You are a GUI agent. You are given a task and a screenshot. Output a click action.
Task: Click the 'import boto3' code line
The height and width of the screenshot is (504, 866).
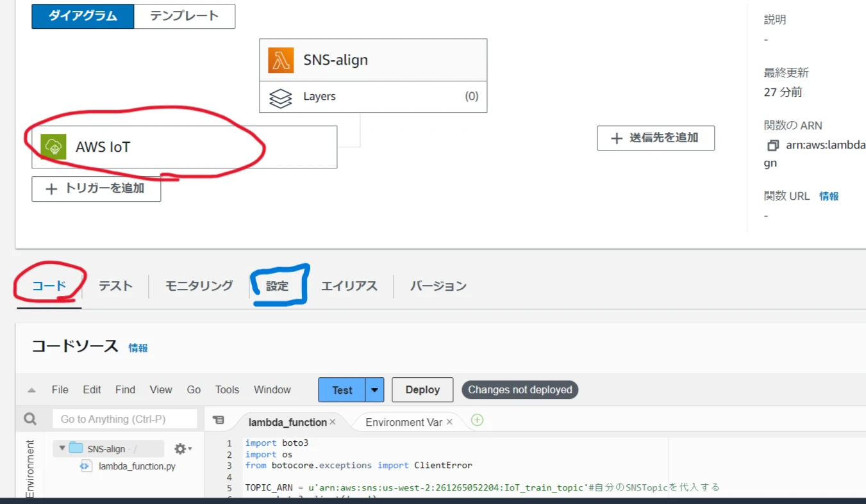(277, 443)
